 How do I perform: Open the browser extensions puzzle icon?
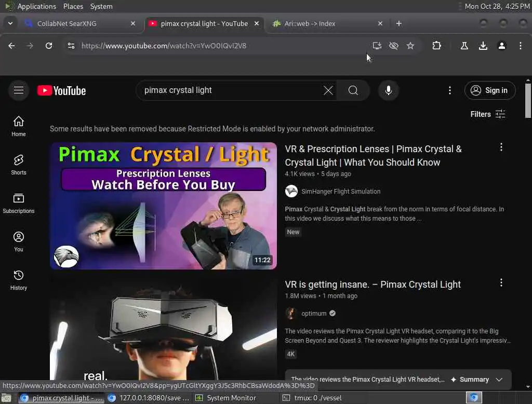point(436,46)
